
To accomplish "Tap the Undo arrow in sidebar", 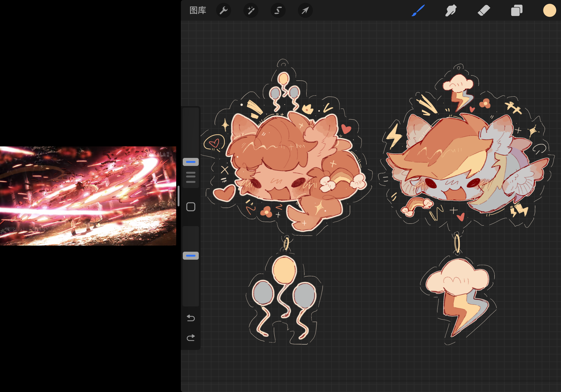I will click(191, 318).
